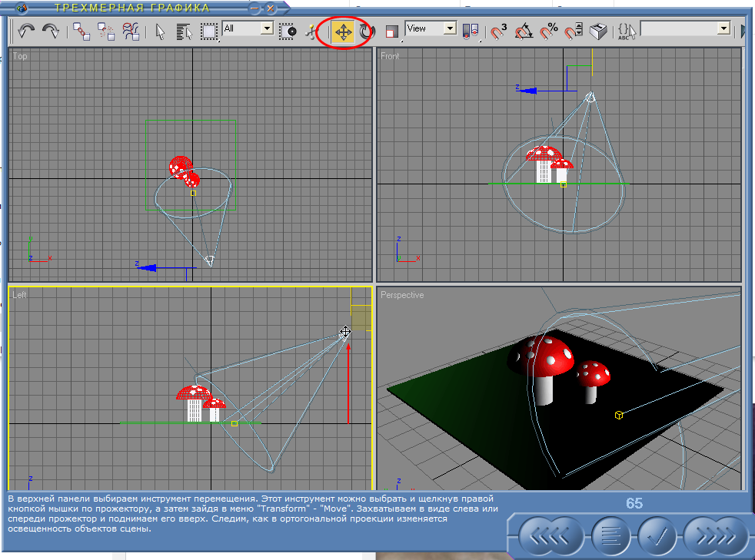Close the ТРЕХМЕРНАЯ ГРАФИКА window

[x=271, y=8]
